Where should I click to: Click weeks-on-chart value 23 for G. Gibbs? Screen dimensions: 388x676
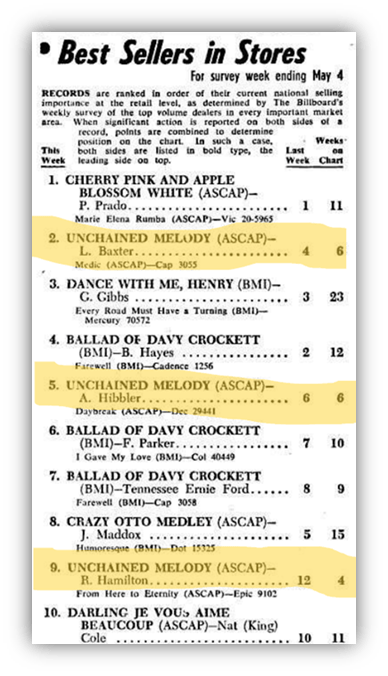pos(337,297)
